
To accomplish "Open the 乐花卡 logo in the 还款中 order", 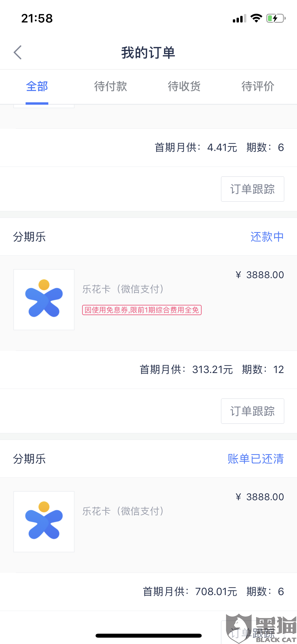I will (x=44, y=300).
